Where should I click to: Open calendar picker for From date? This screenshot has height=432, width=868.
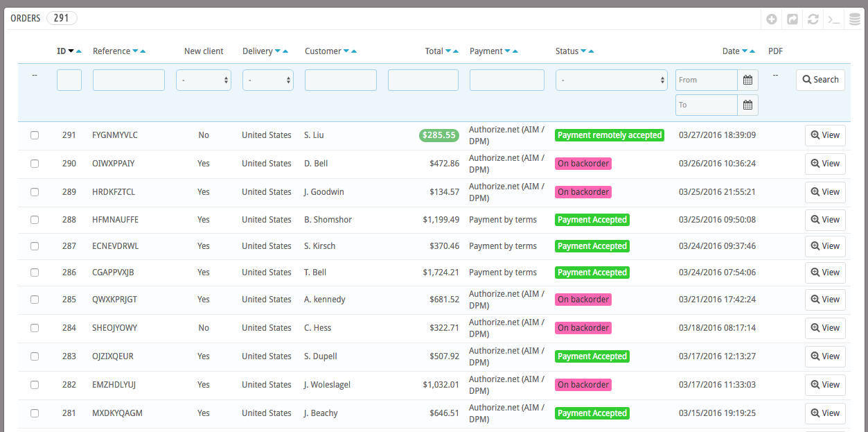point(748,80)
